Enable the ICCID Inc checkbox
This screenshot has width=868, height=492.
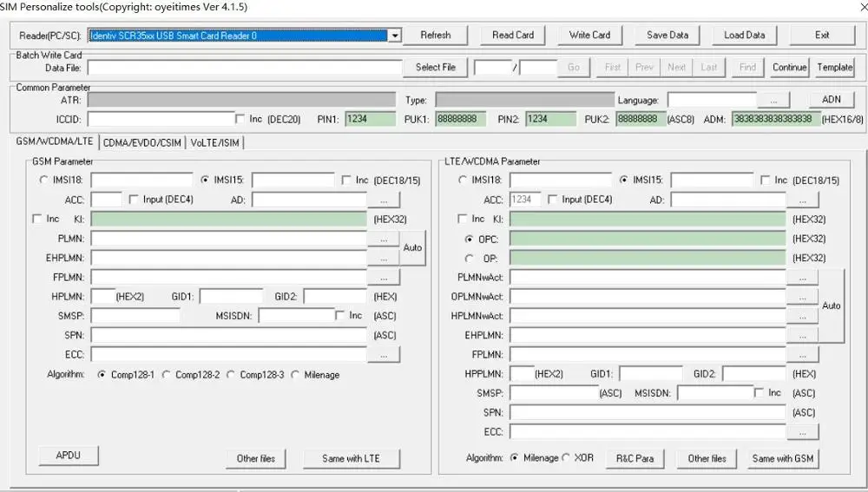241,119
